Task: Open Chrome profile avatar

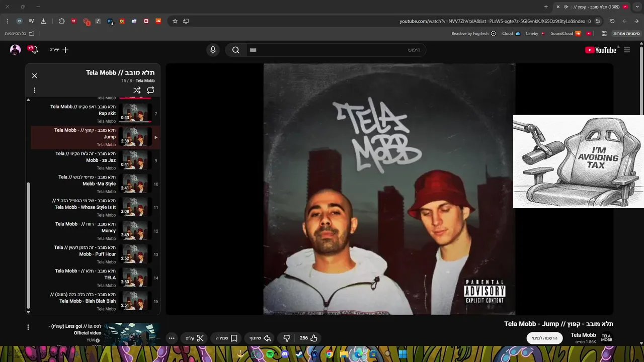Action: 20,21
